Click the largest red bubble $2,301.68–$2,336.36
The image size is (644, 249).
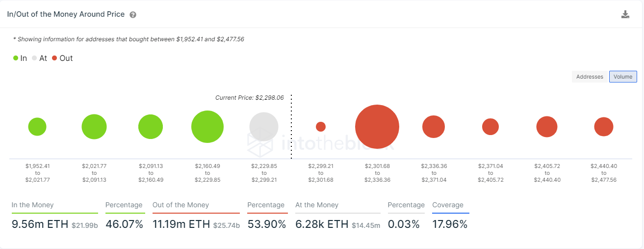(377, 127)
